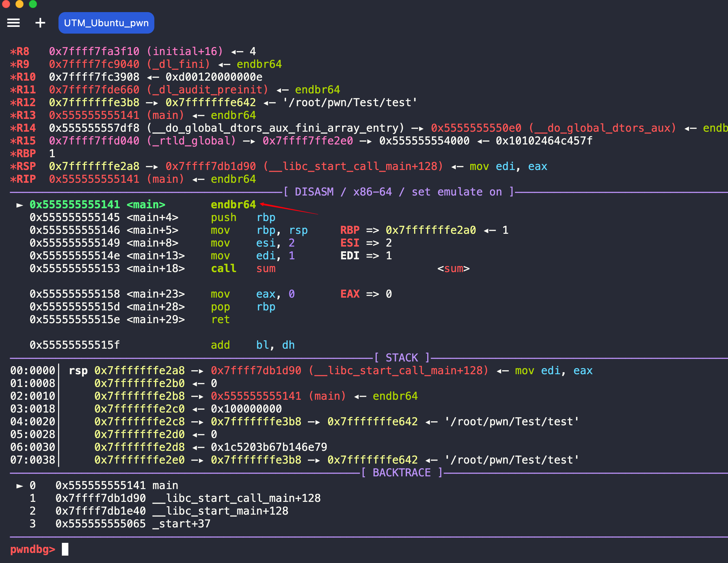Image resolution: width=728 pixels, height=563 pixels.
Task: Click the endbr64 instruction at main
Action: [x=233, y=205]
